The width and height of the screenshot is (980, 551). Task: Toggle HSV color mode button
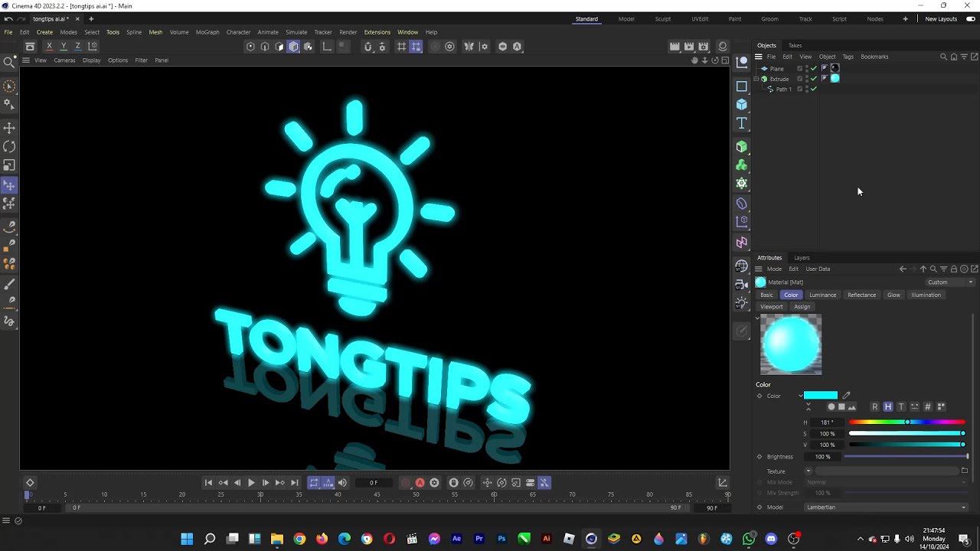[887, 406]
